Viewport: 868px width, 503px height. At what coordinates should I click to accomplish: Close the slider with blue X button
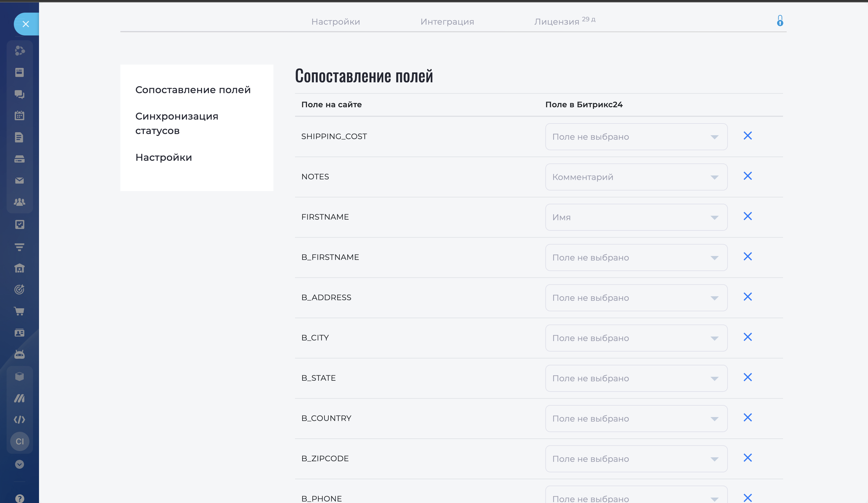coord(26,24)
